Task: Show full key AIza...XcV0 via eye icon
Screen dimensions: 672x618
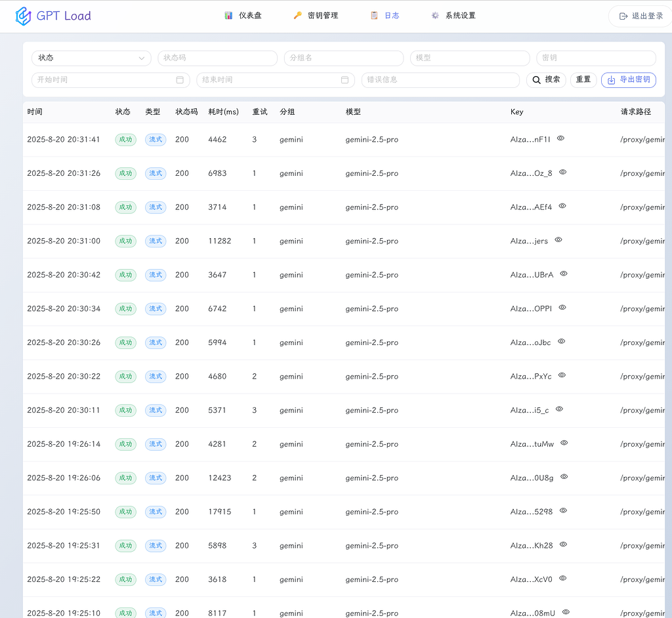Action: 562,579
